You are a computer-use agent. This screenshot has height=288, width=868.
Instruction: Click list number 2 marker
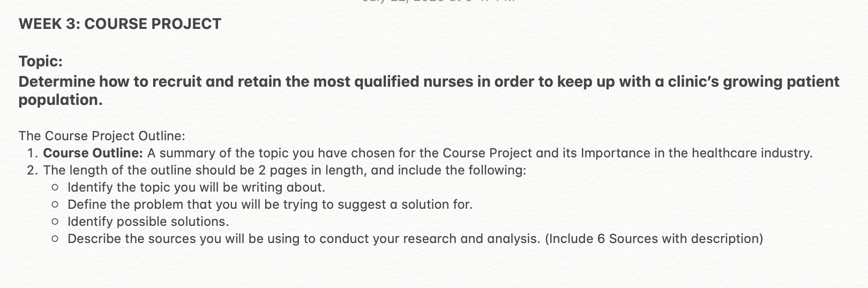33,170
